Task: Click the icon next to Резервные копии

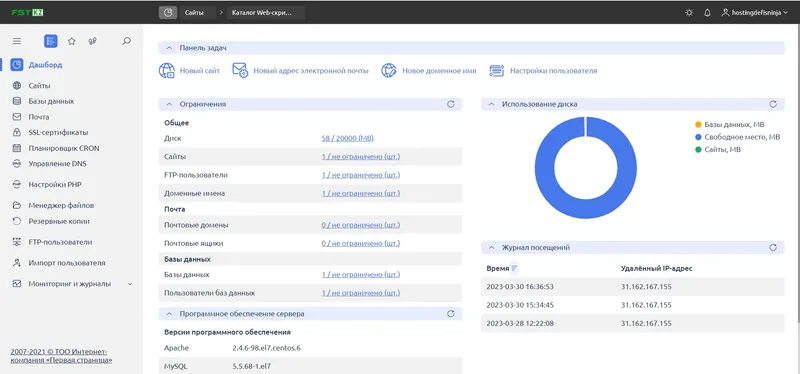Action: coord(17,221)
